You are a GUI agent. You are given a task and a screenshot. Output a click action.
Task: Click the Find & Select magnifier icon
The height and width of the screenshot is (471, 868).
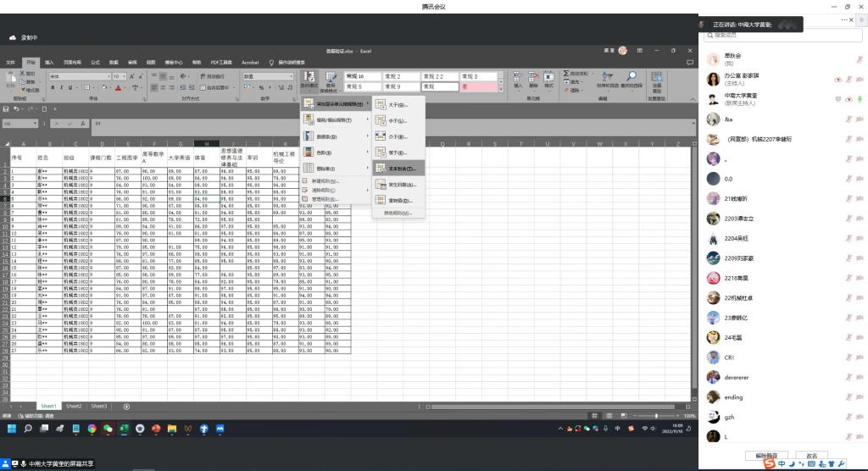[x=632, y=76]
